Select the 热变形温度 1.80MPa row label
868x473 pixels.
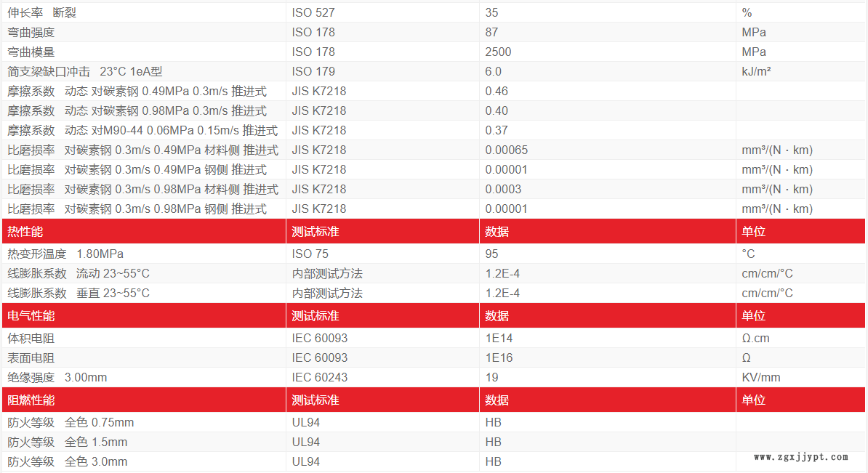pos(65,254)
